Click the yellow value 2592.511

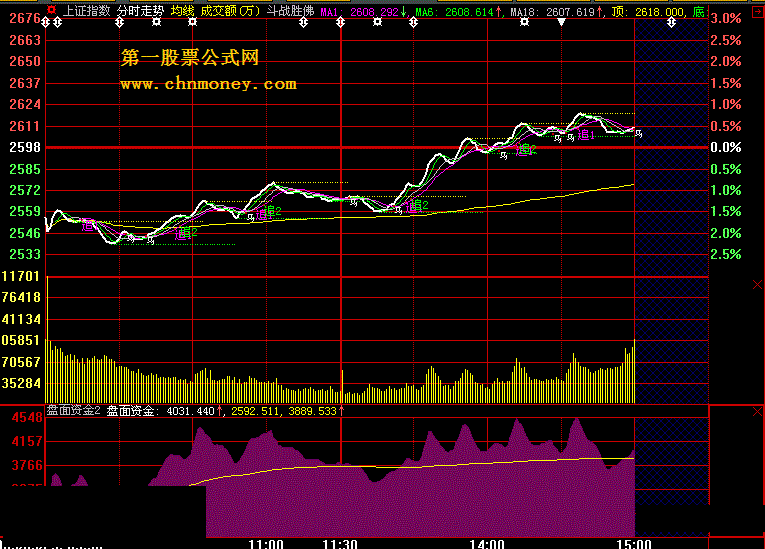click(256, 411)
